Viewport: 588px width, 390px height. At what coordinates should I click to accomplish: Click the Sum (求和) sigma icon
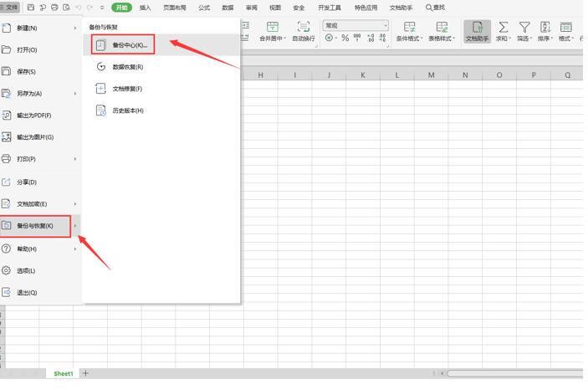pos(504,28)
